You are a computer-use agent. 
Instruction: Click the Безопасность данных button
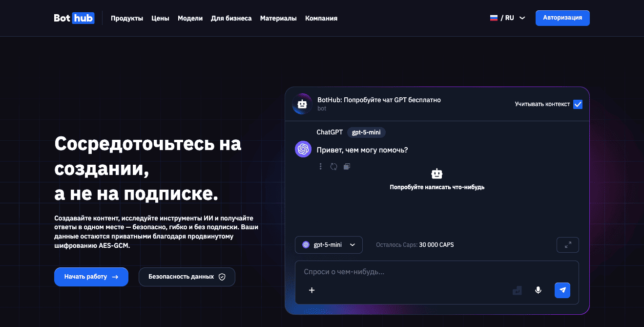(187, 277)
